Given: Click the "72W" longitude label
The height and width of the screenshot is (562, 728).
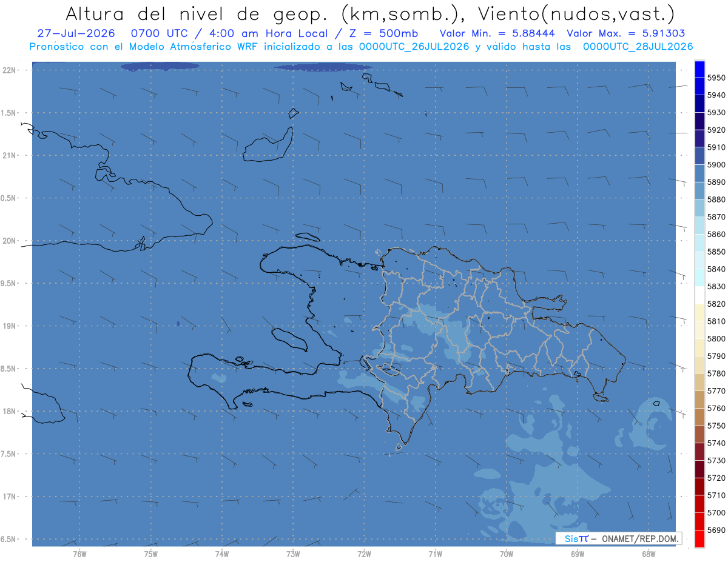Looking at the screenshot, I should [x=365, y=554].
